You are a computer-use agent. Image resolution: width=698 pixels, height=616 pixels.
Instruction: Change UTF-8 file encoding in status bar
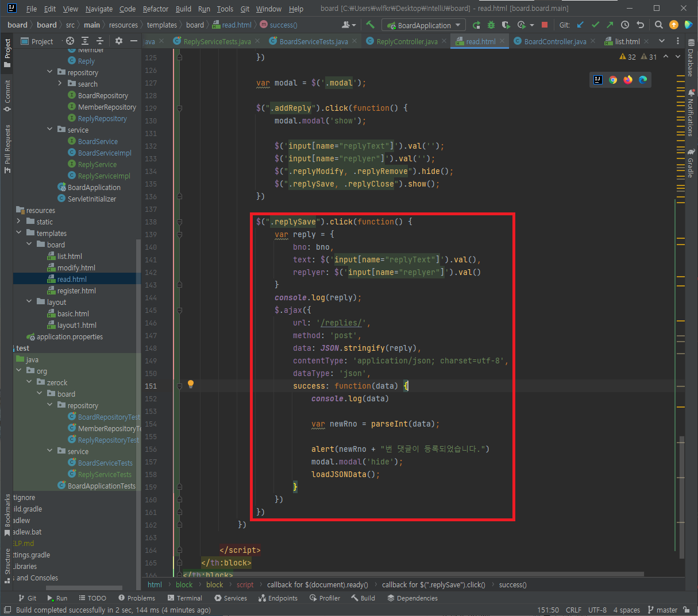tap(597, 610)
